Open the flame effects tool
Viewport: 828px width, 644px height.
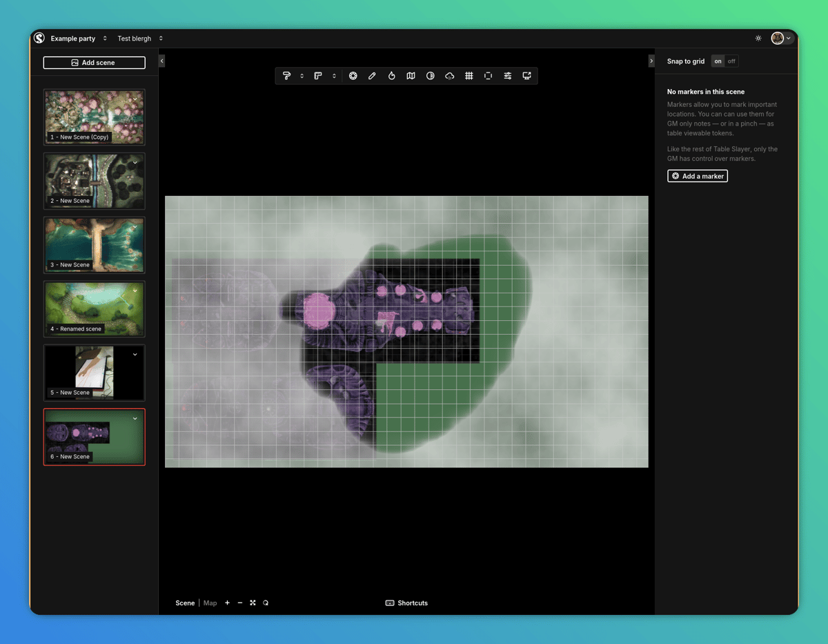click(x=391, y=76)
